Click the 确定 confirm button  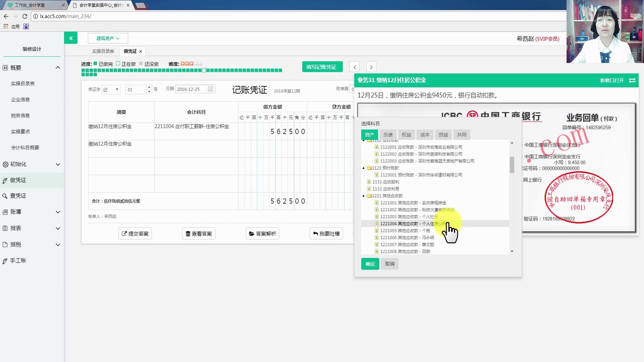click(x=370, y=264)
